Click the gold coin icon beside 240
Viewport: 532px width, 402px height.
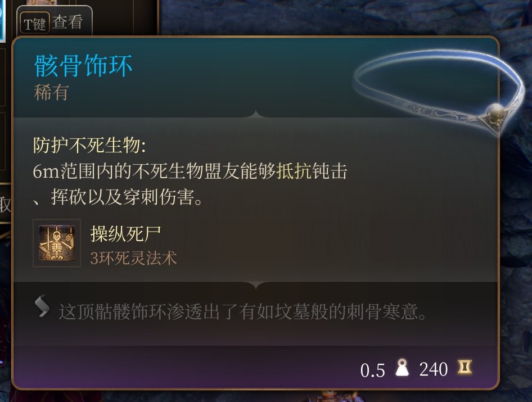pos(465,367)
